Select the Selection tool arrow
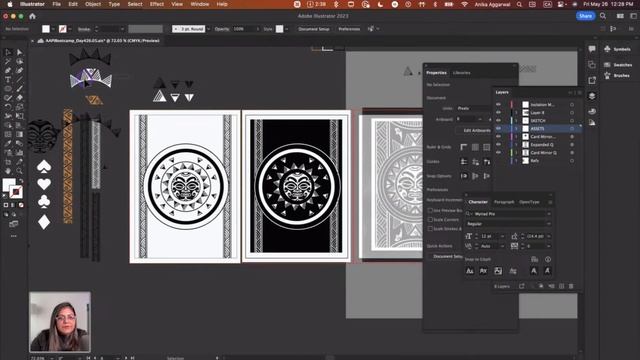 coord(8,52)
